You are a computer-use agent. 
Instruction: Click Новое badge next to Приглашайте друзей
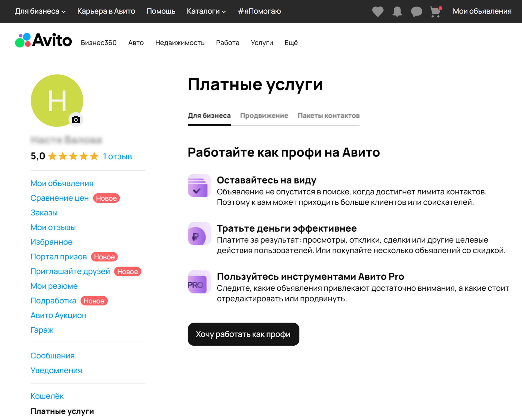tap(128, 272)
